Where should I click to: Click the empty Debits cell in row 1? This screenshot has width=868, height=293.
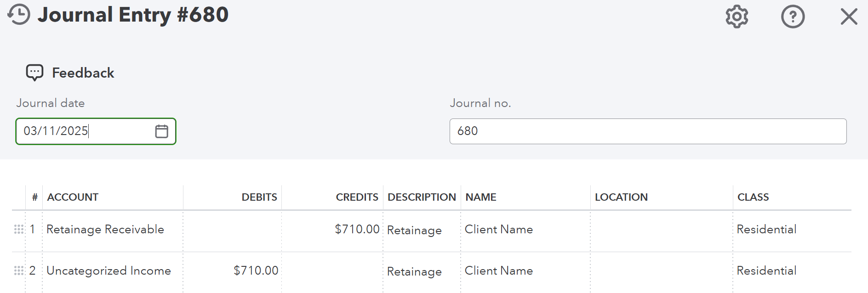click(232, 229)
